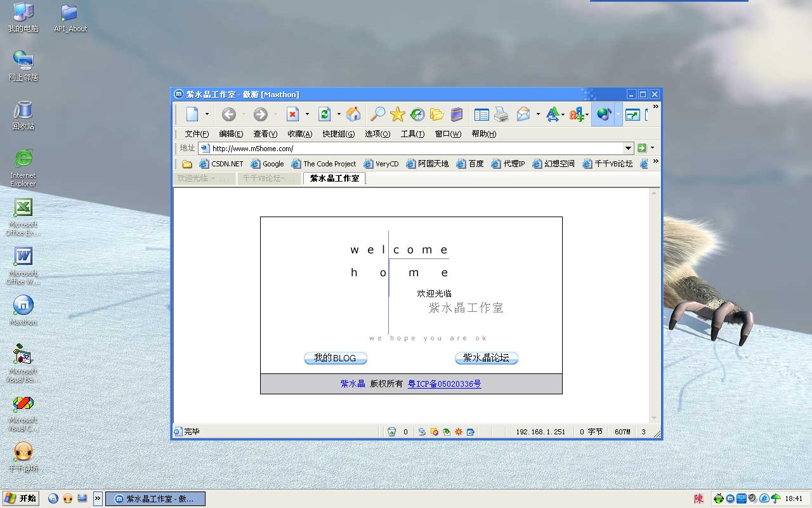The image size is (812, 508).
Task: Open the 收藏(A) menu
Action: tap(300, 133)
